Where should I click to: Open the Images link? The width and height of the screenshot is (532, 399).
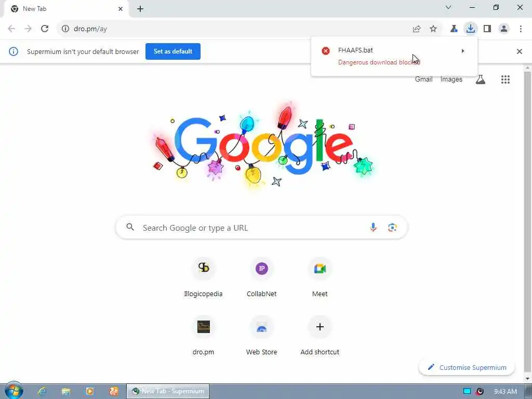point(451,79)
